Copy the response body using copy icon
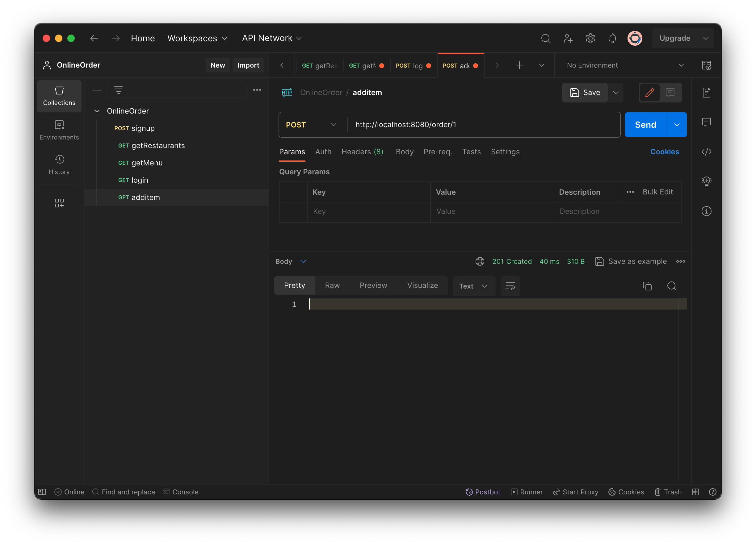The image size is (756, 545). [x=647, y=286]
